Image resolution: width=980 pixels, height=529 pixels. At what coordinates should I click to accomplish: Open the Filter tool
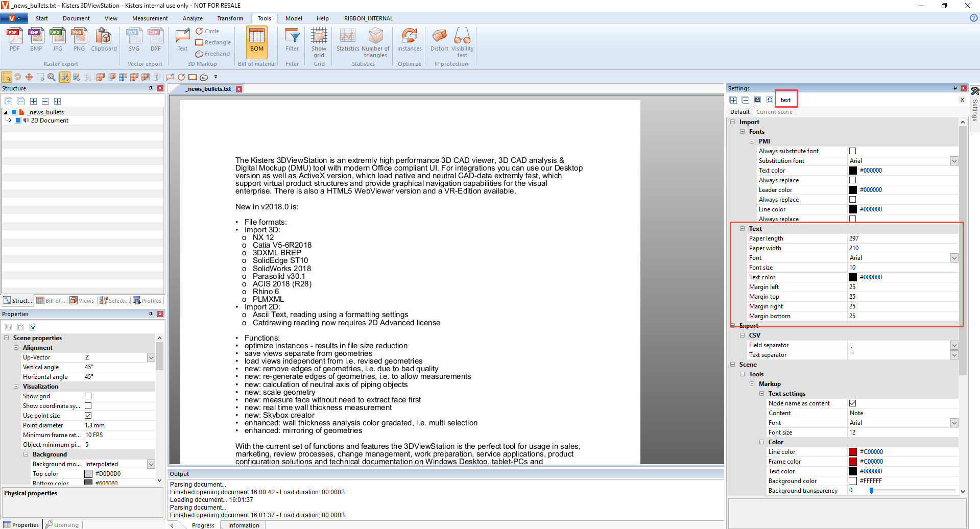[292, 40]
